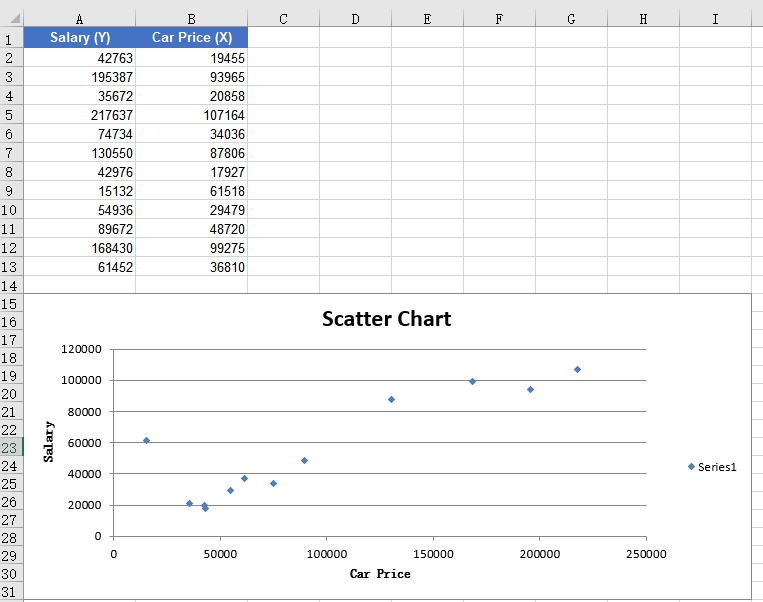Select the data point near 130000 car price
Screen dimensions: 763x602
[x=391, y=400]
